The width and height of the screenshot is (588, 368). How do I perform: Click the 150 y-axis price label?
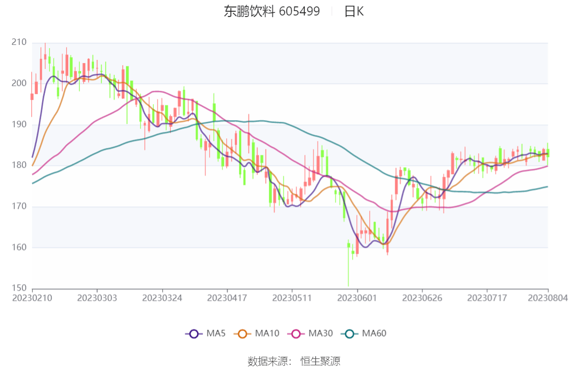(x=19, y=288)
